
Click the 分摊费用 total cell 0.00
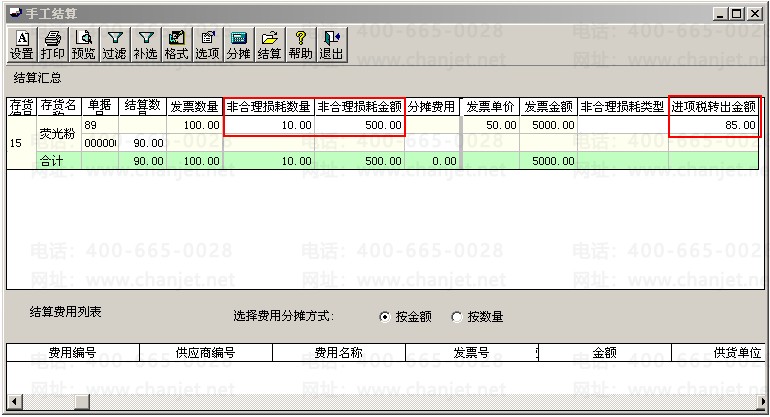[432, 161]
